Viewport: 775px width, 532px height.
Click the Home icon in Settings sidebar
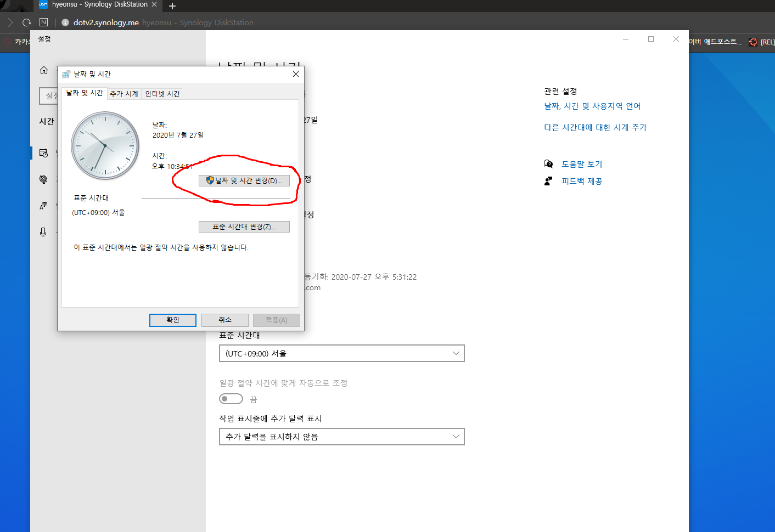(44, 70)
